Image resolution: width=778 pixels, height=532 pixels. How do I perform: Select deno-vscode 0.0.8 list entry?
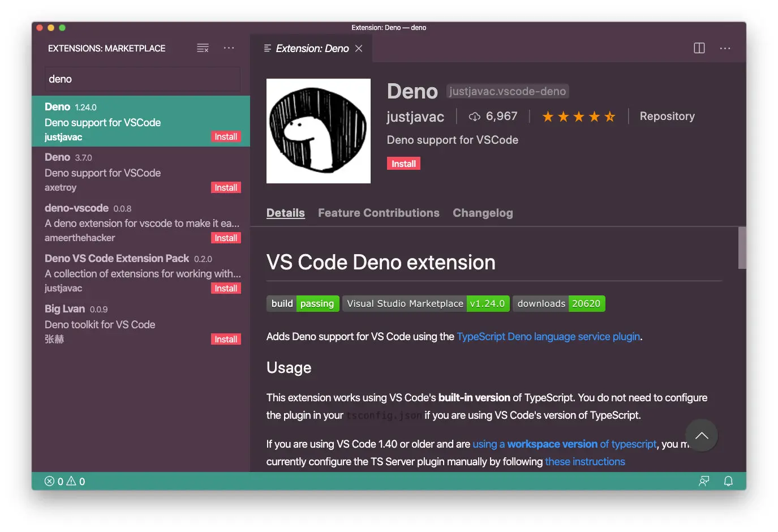[x=141, y=222]
